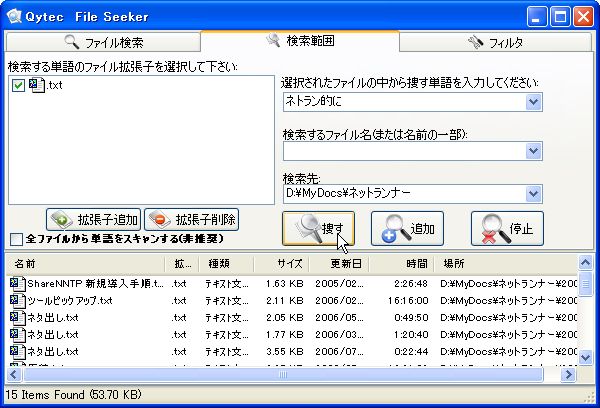Click the 追加 button
Viewport: 600px width, 408px height.
(407, 228)
